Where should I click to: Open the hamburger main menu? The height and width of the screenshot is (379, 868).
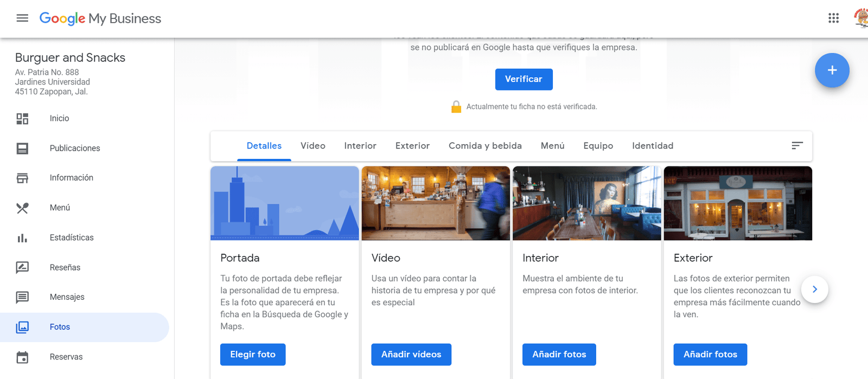point(22,18)
